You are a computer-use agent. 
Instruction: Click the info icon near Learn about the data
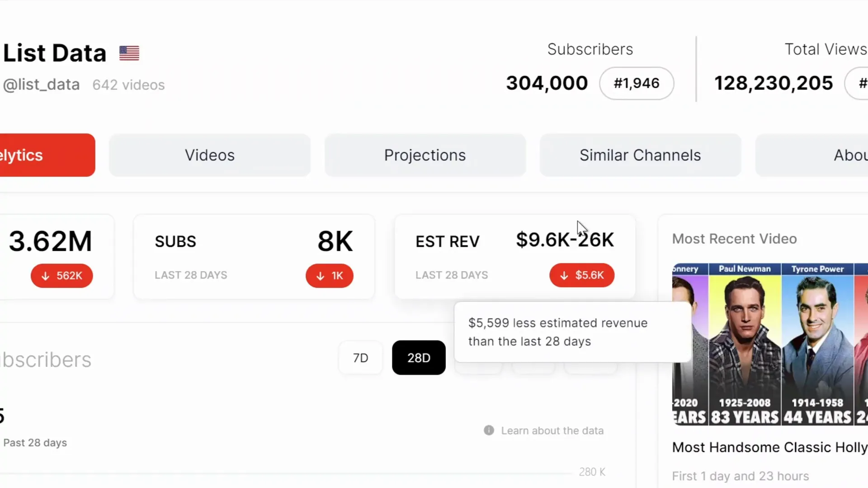pos(489,430)
